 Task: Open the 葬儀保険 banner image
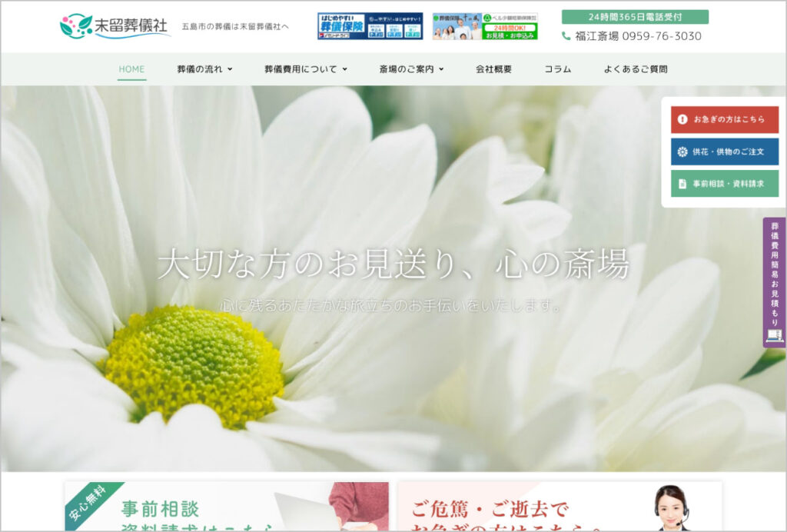pos(370,26)
